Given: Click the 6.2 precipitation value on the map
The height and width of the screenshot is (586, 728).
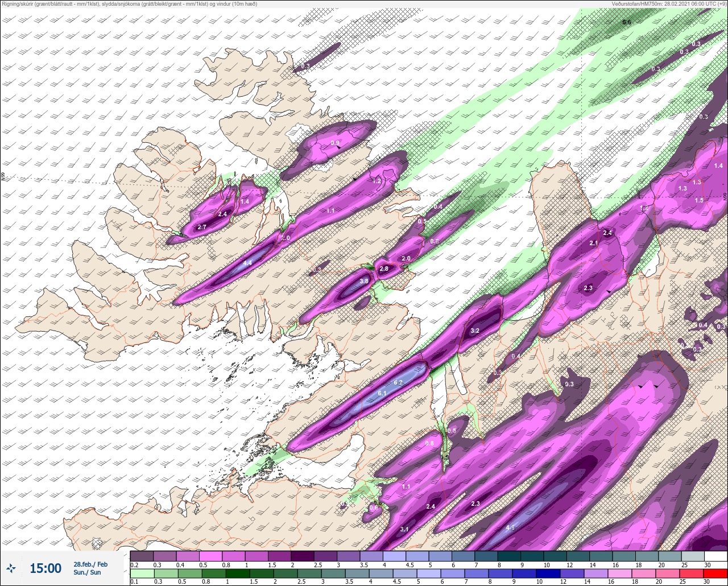Looking at the screenshot, I should [x=398, y=382].
